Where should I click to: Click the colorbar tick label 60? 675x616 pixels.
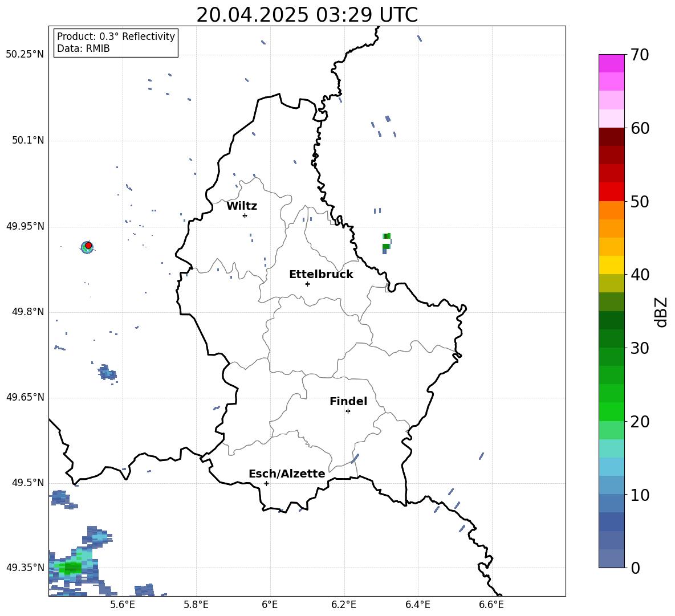[x=640, y=128]
